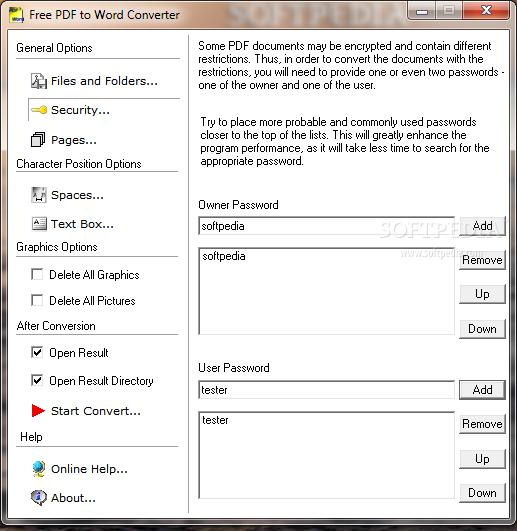
Task: Minimize the converter window
Action: pos(422,11)
